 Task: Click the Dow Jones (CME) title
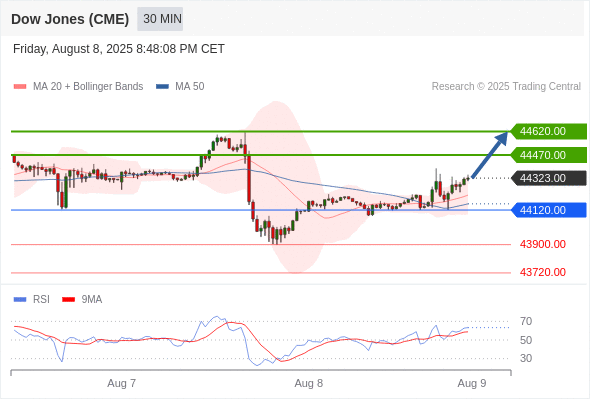(70, 19)
